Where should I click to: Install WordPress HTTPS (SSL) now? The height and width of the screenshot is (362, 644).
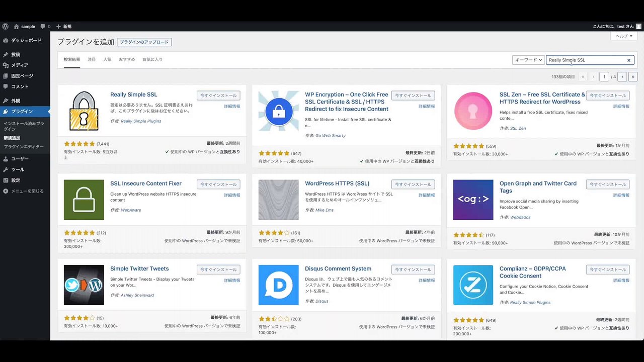click(413, 185)
